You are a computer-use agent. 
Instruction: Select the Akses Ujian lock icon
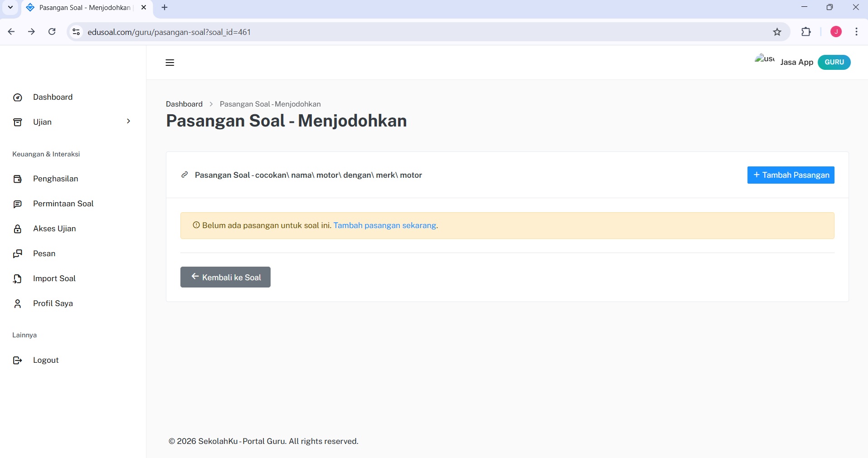tap(17, 229)
